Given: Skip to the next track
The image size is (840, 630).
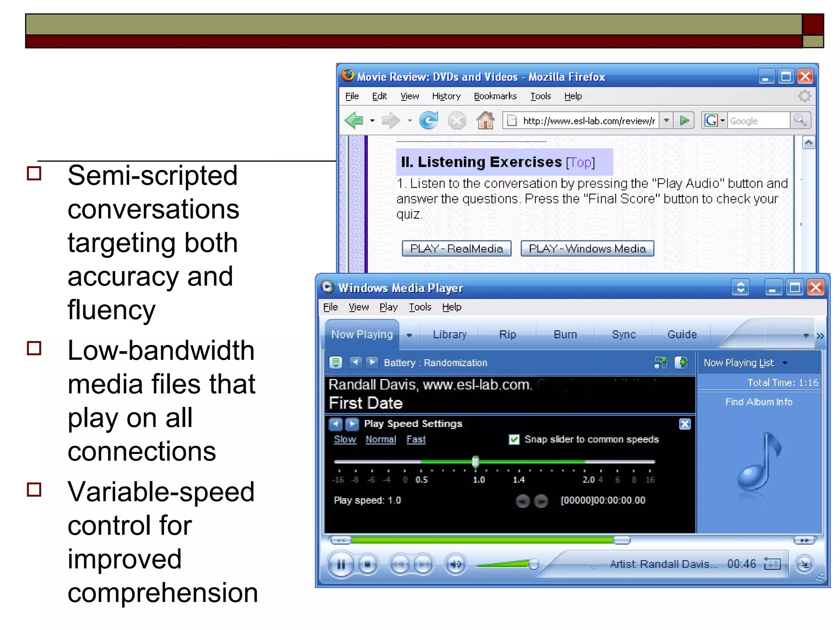Looking at the screenshot, I should [423, 565].
